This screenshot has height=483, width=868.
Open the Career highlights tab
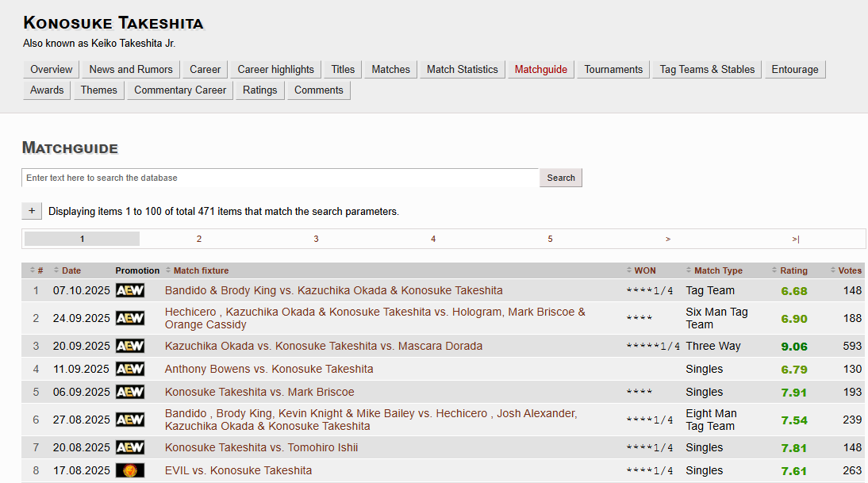click(275, 69)
